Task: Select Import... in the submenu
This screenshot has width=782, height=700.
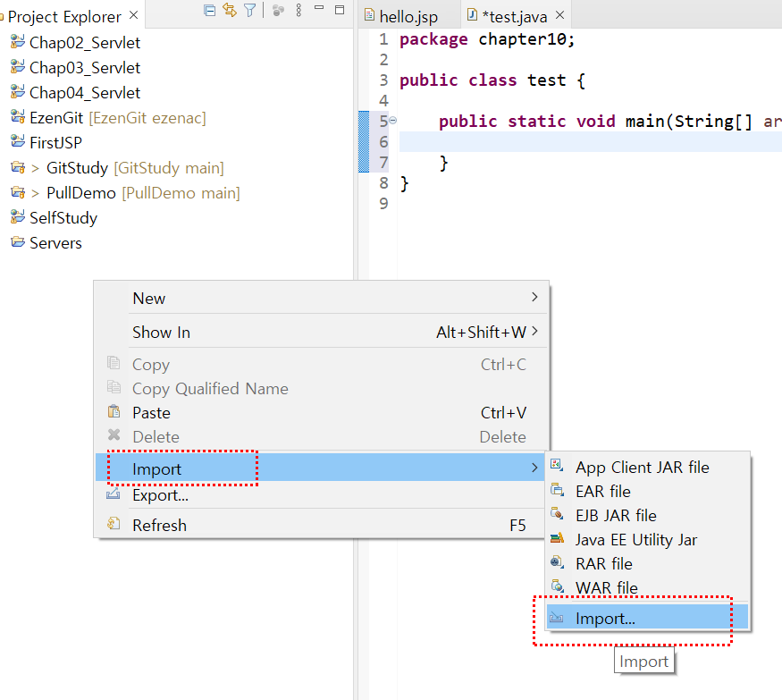Action: pos(647,617)
